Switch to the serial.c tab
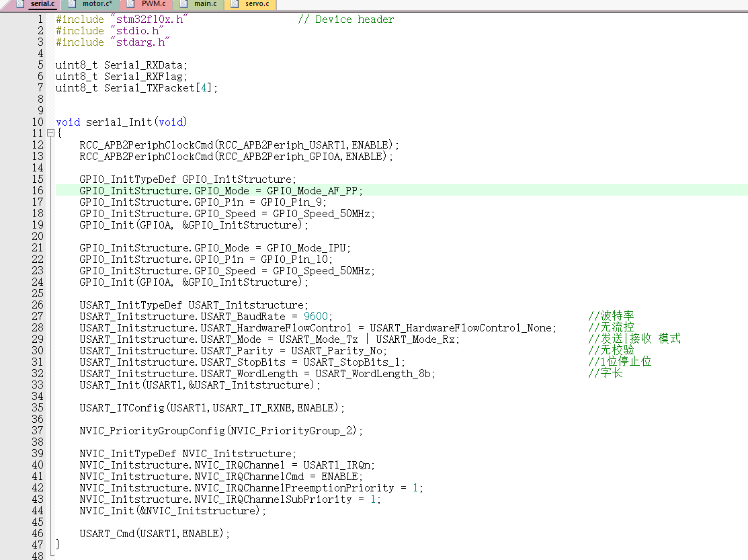748x560 pixels. tap(36, 4)
